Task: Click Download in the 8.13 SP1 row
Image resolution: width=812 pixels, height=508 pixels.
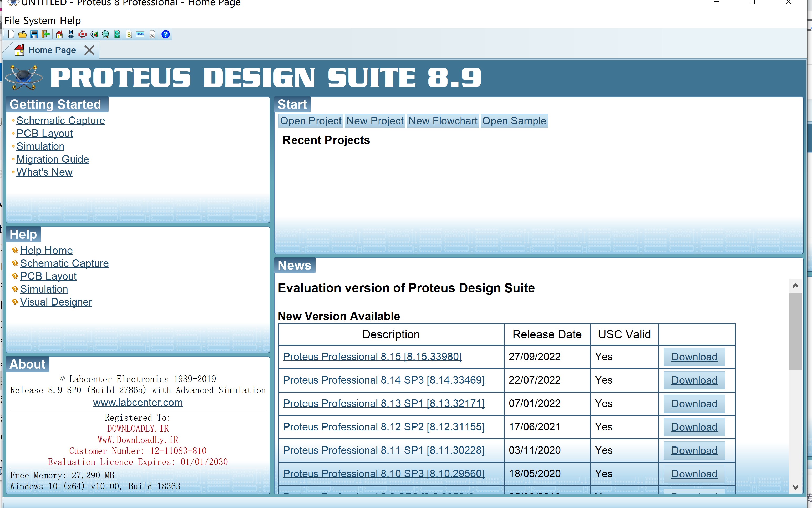Action: [x=694, y=404]
